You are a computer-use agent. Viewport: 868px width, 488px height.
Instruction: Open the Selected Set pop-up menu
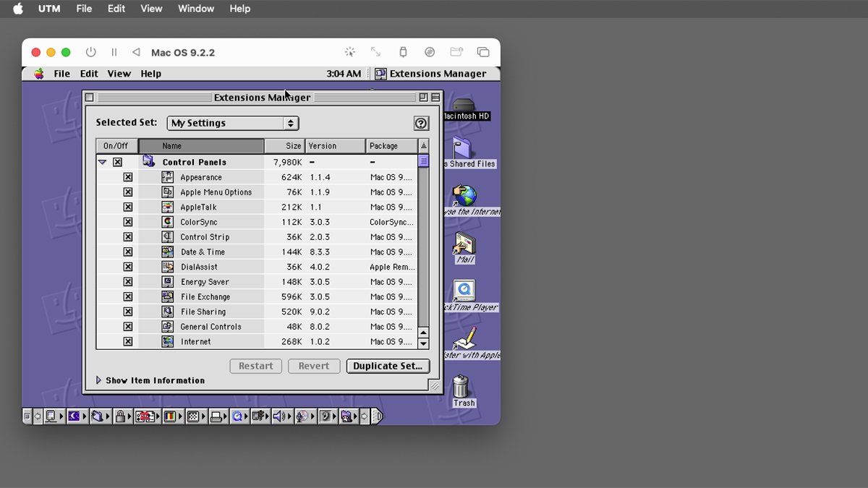click(233, 123)
